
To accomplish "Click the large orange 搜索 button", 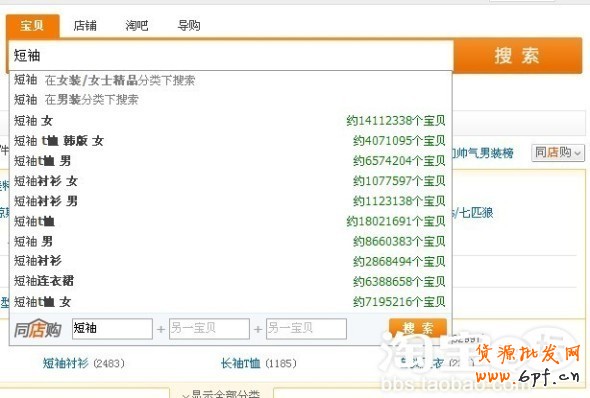I will [x=517, y=56].
